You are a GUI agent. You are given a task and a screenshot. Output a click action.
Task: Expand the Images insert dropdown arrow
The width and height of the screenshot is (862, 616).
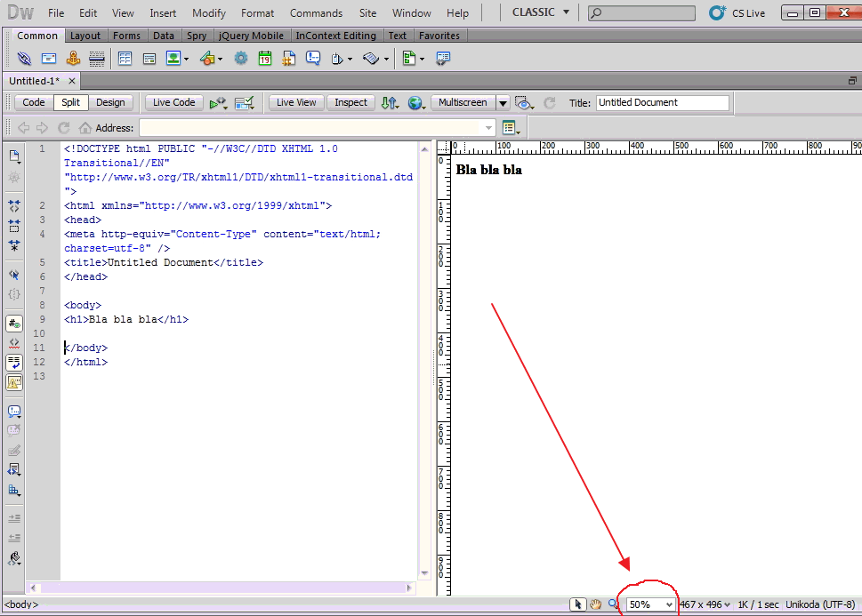(x=186, y=59)
